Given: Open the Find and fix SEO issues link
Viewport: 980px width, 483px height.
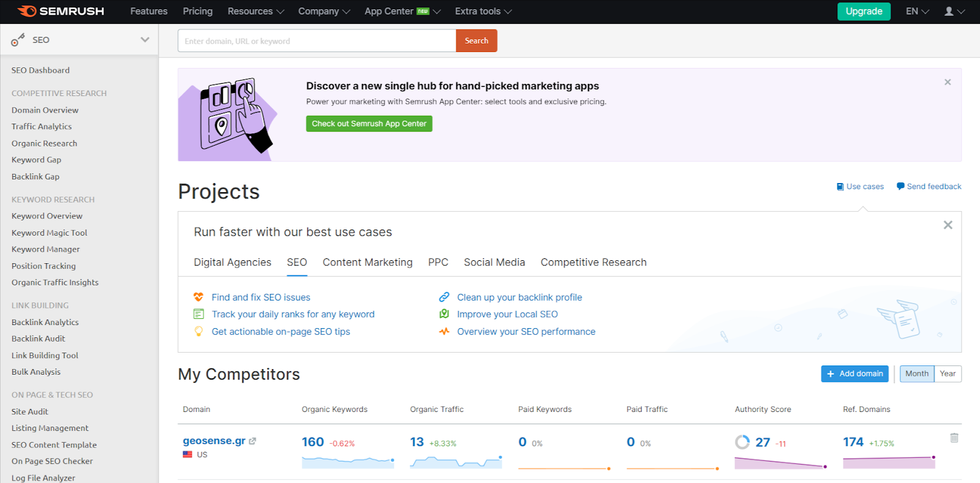Looking at the screenshot, I should point(261,297).
